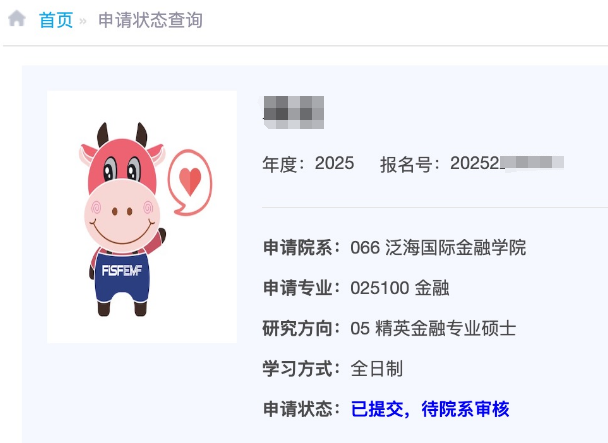
Task: Click the 报名号 registration number
Action: 507,163
